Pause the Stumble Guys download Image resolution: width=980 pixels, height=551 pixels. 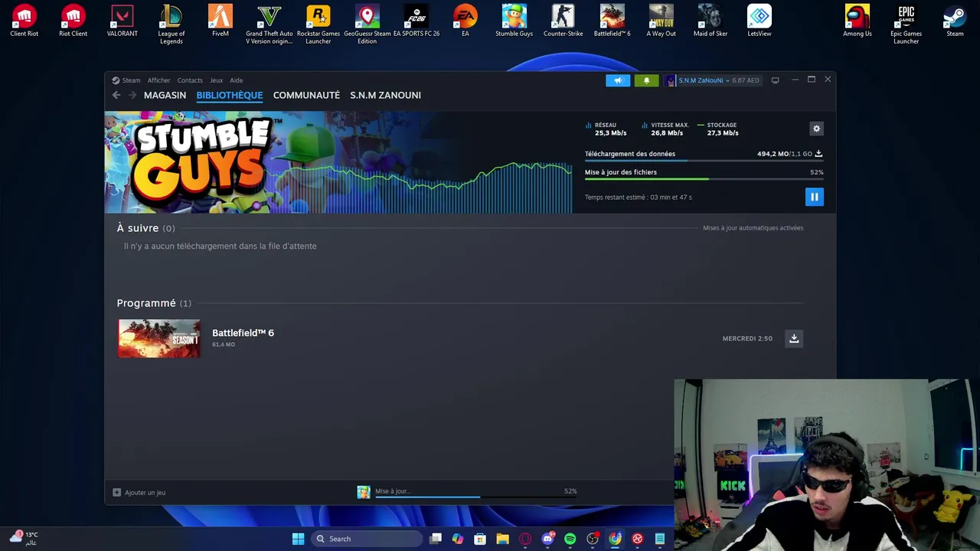(814, 197)
